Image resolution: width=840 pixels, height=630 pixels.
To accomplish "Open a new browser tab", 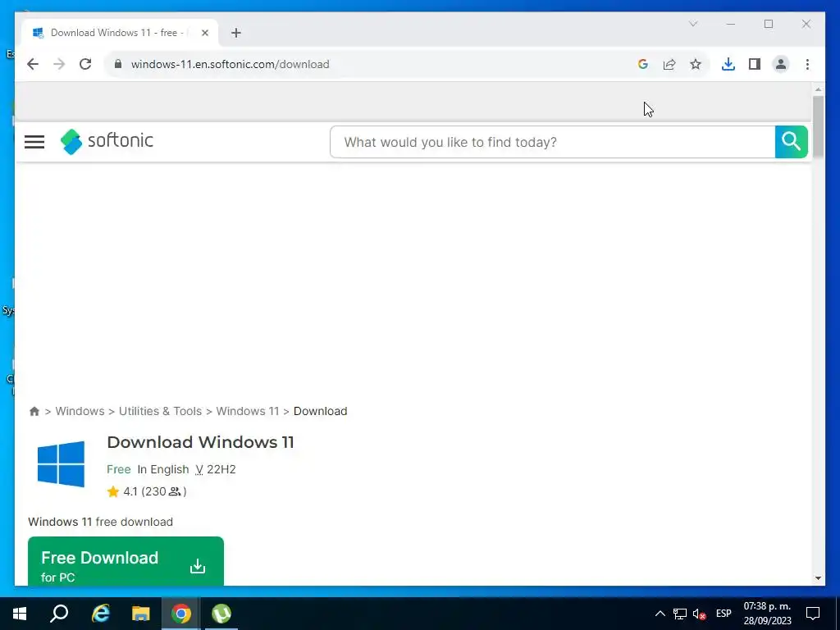I will click(x=236, y=33).
